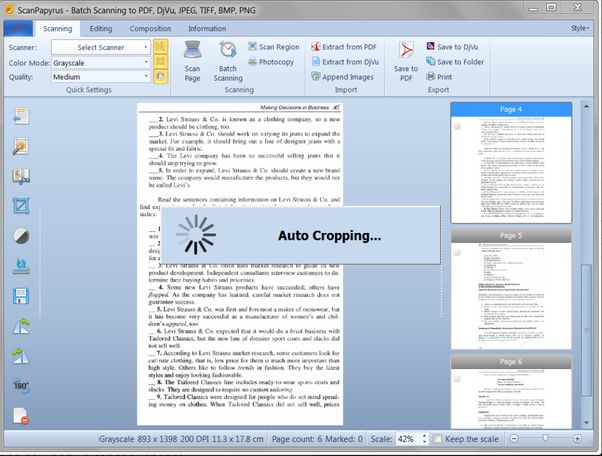Export with Save to DjVu
602x456 pixels.
coord(452,47)
